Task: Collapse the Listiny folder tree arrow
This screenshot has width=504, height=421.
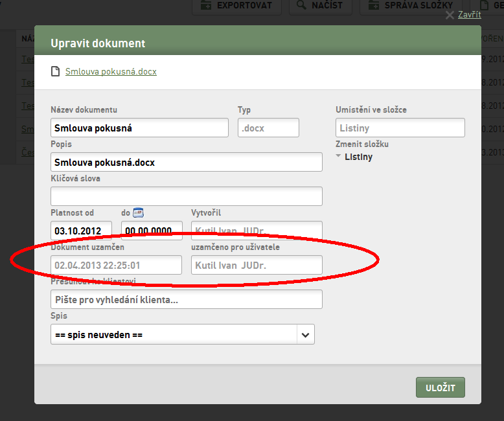Action: [x=338, y=155]
